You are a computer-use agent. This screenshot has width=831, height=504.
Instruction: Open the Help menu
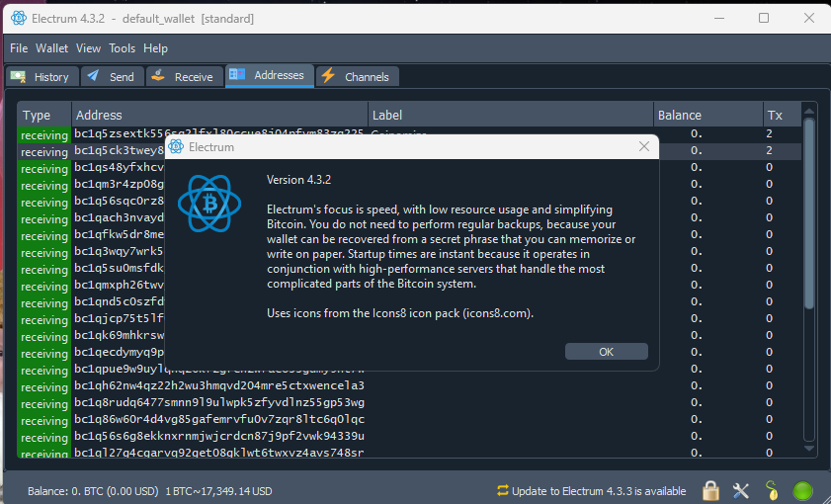pyautogui.click(x=155, y=48)
